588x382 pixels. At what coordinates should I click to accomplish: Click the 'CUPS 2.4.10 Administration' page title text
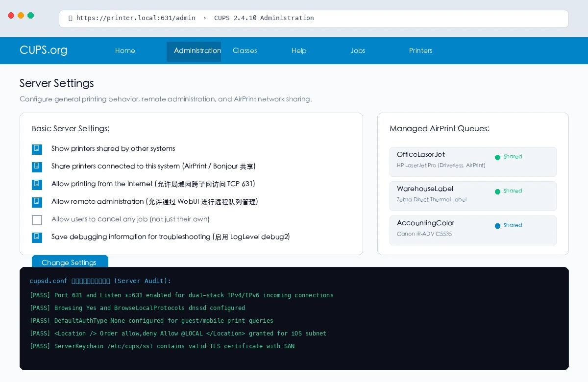[x=264, y=18]
